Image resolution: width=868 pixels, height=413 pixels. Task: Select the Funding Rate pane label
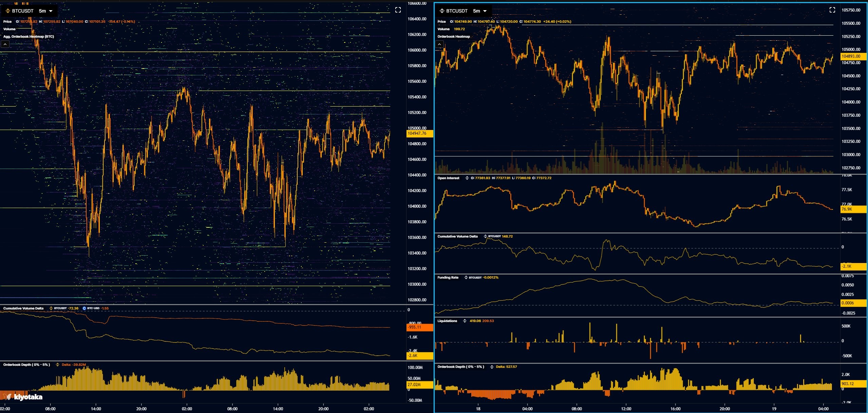[x=448, y=277]
